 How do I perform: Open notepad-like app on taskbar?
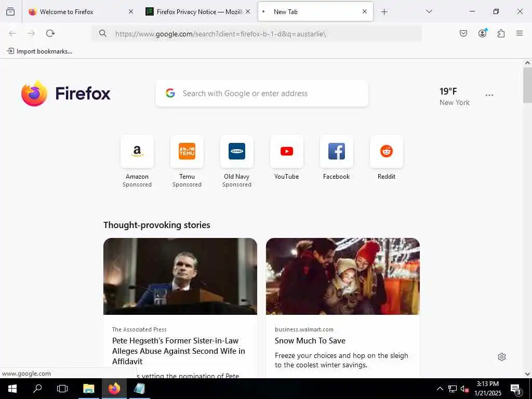click(139, 389)
